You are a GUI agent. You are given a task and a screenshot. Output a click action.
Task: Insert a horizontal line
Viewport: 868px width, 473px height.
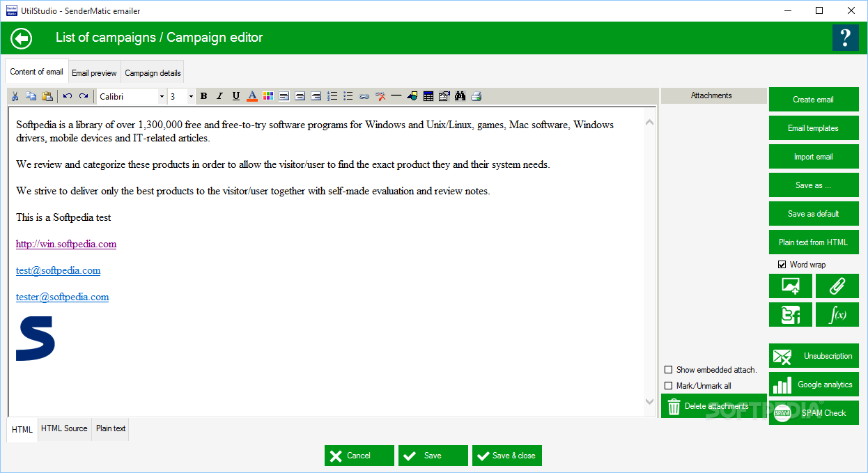pos(396,96)
